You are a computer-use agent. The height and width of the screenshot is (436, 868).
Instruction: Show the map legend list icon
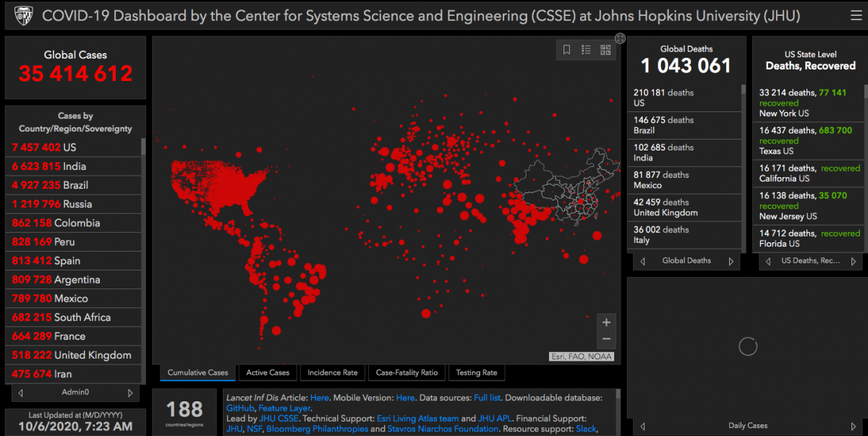(586, 50)
